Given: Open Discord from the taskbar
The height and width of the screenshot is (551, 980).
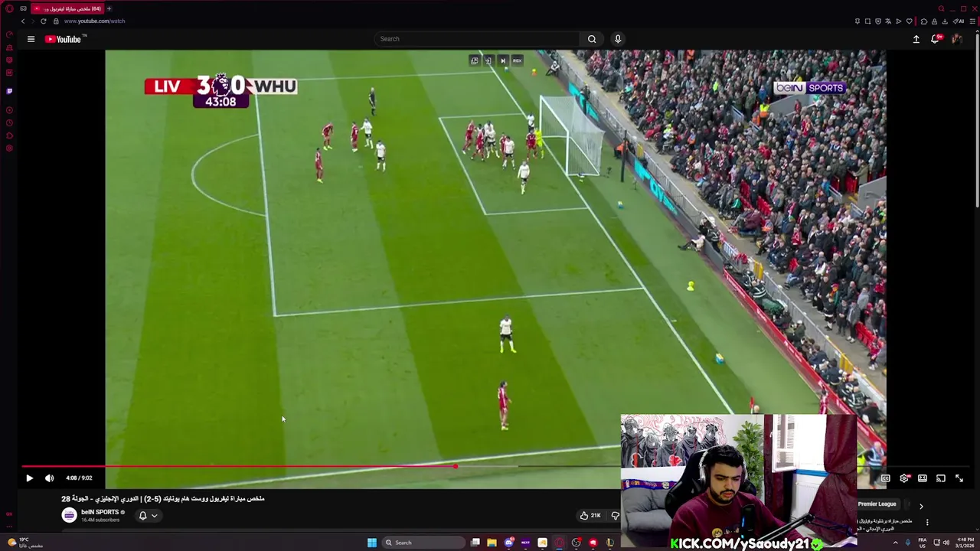Looking at the screenshot, I should [x=508, y=543].
